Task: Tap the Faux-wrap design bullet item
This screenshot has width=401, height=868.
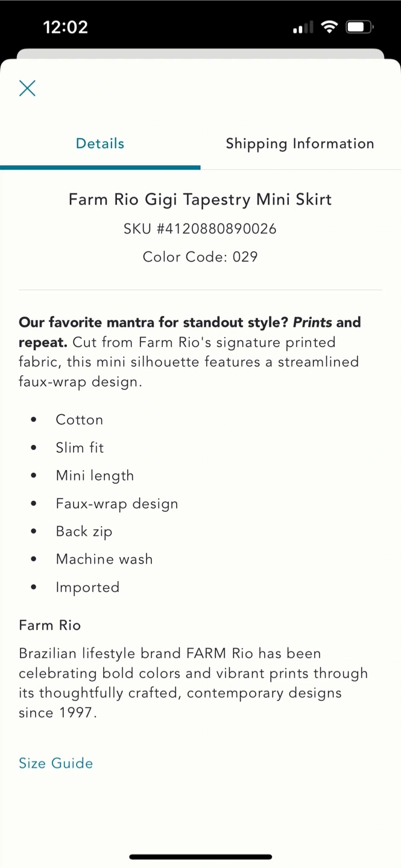Action: pos(117,503)
